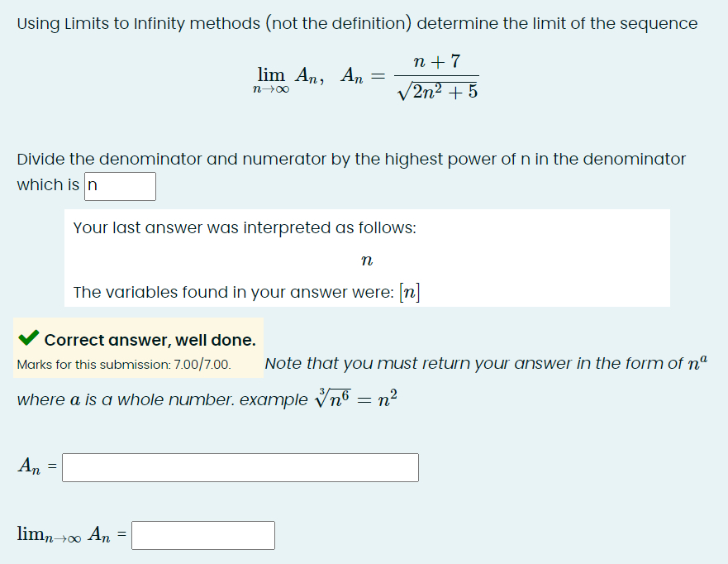Click the lim n→∞ A_n answer field
Screen dimensions: 728x564
202,535
